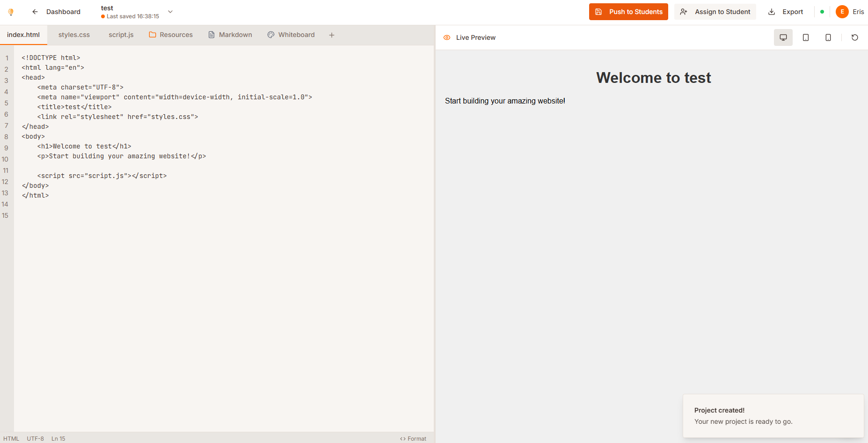Screen dimensions: 868x443
Task: Switch preview to tablet view
Action: [x=806, y=37]
